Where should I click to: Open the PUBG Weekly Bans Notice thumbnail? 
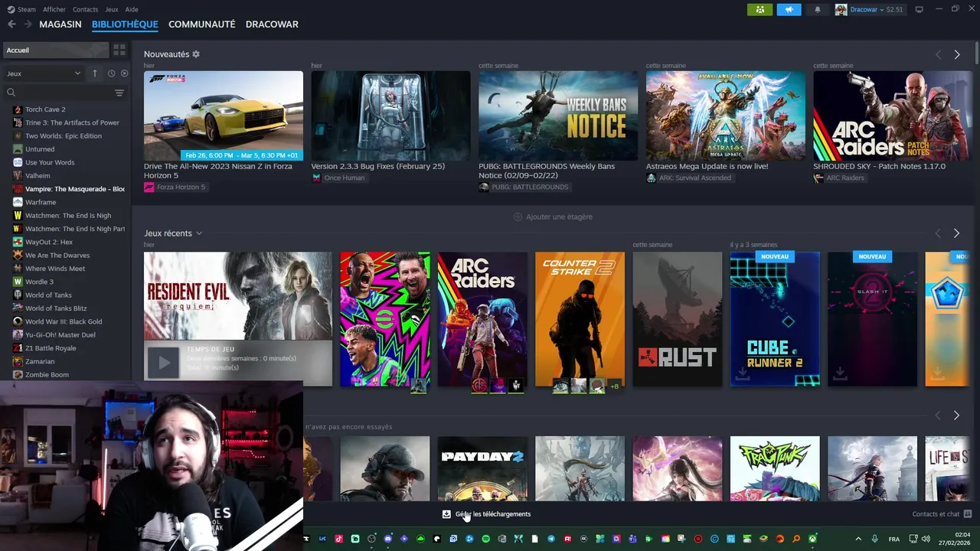click(x=558, y=116)
